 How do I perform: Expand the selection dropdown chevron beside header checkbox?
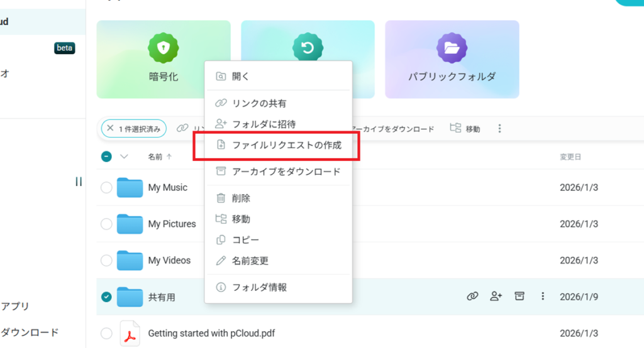coord(124,156)
